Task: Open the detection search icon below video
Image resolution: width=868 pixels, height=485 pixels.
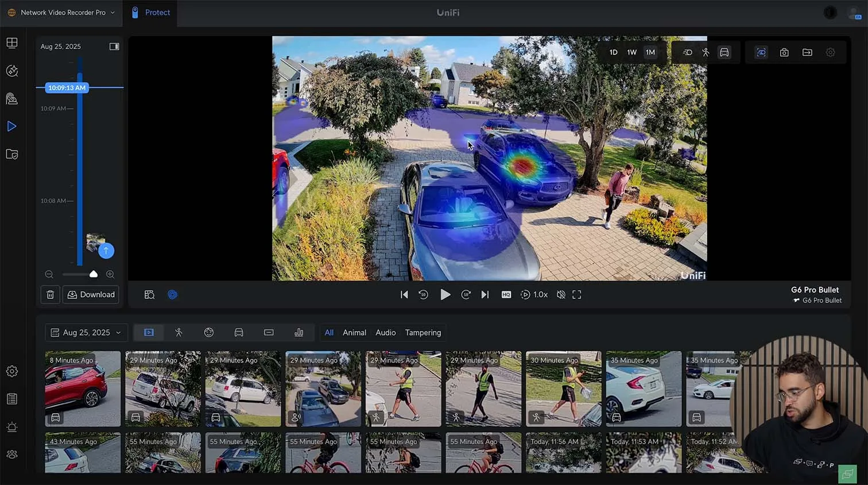Action: [x=149, y=295]
